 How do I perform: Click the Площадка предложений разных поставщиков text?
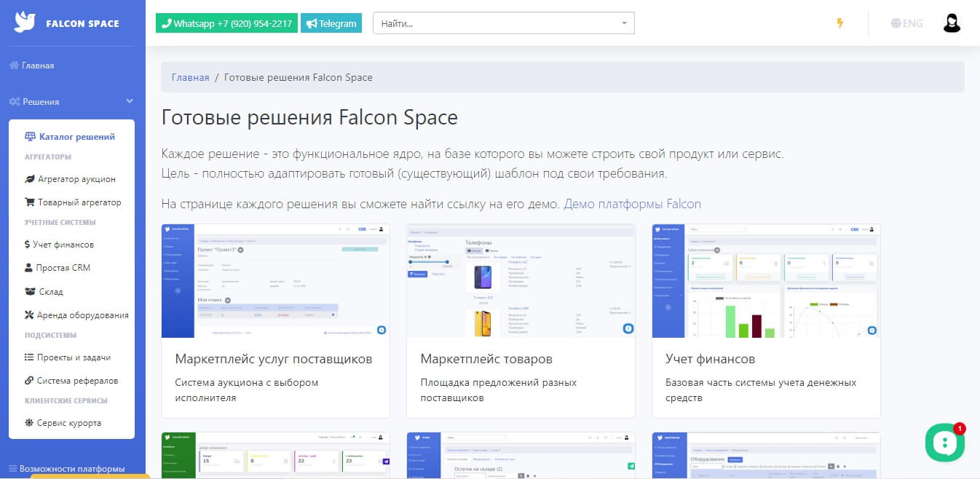point(499,390)
